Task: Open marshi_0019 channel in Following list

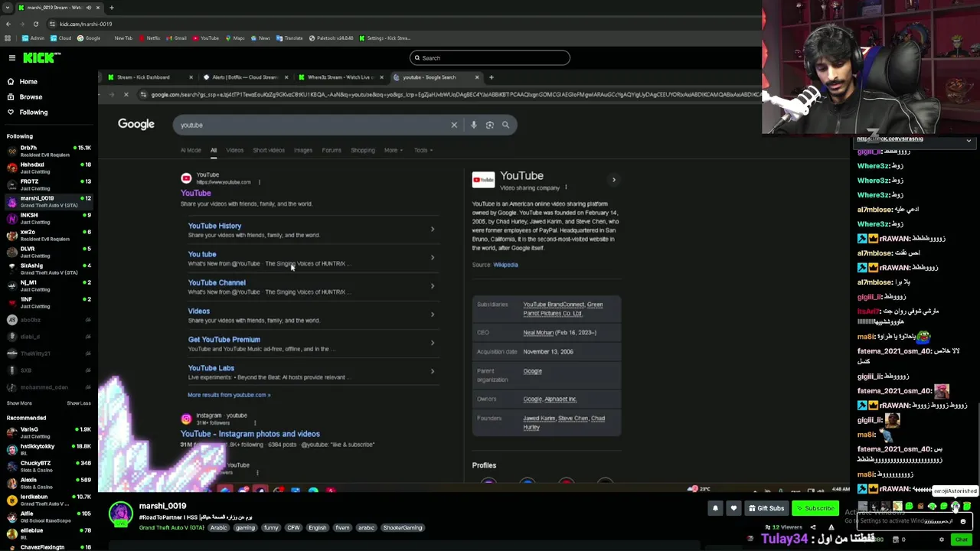Action: (x=47, y=201)
